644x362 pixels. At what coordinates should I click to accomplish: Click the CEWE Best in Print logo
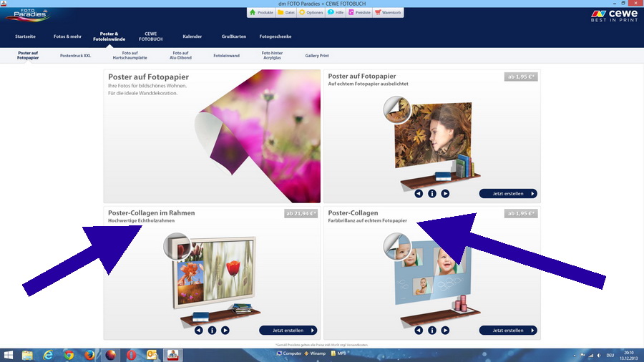pyautogui.click(x=615, y=16)
